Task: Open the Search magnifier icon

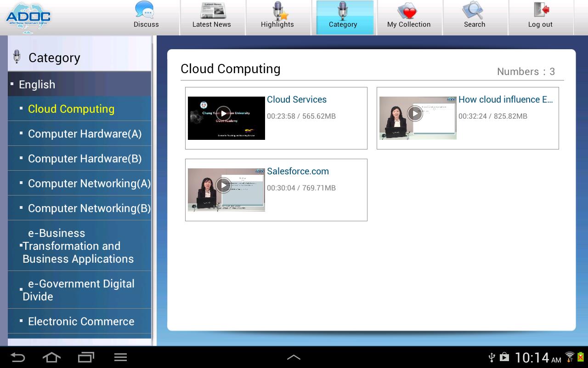Action: click(473, 10)
